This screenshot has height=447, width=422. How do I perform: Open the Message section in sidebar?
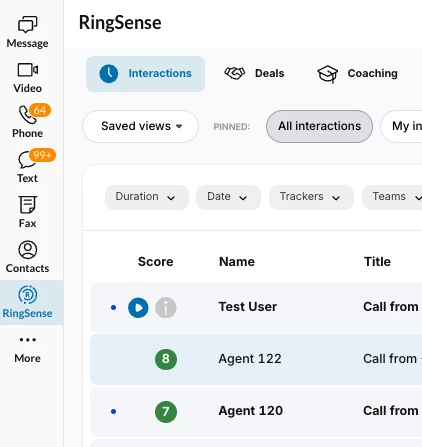tap(27, 32)
